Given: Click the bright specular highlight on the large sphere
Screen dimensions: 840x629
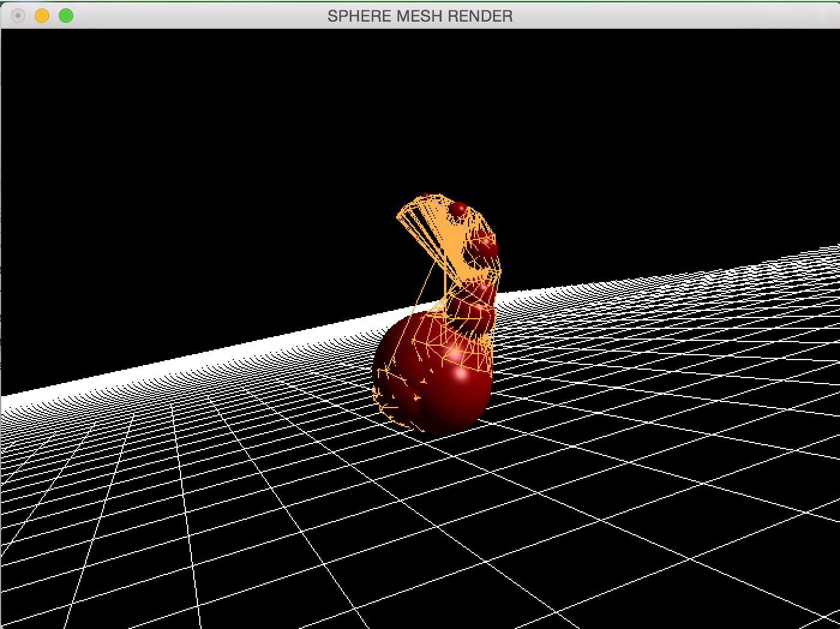Looking at the screenshot, I should (461, 375).
